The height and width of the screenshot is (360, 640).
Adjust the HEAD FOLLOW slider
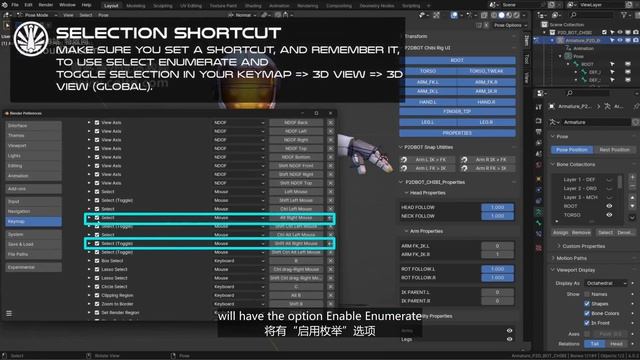pyautogui.click(x=497, y=207)
